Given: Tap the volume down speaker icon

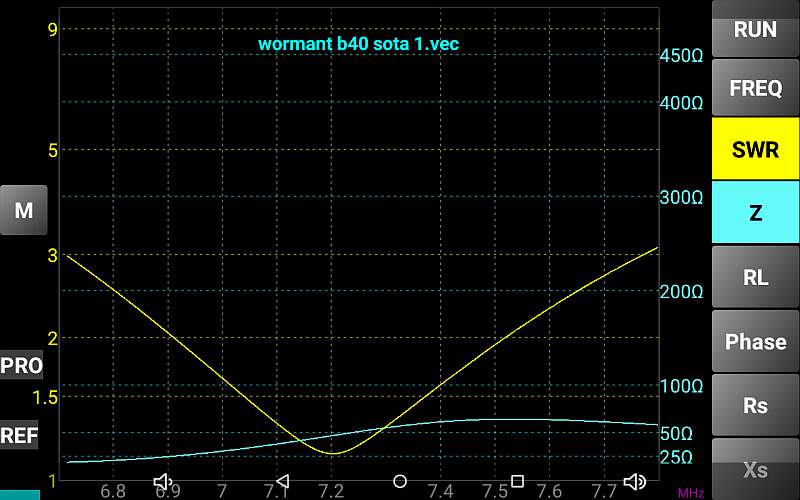Looking at the screenshot, I should point(164,482).
